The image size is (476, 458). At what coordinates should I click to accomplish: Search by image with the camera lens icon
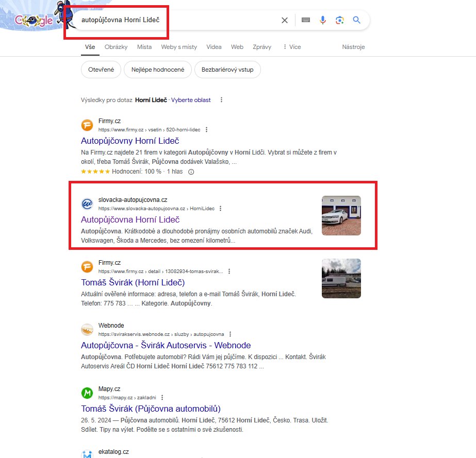coord(340,20)
